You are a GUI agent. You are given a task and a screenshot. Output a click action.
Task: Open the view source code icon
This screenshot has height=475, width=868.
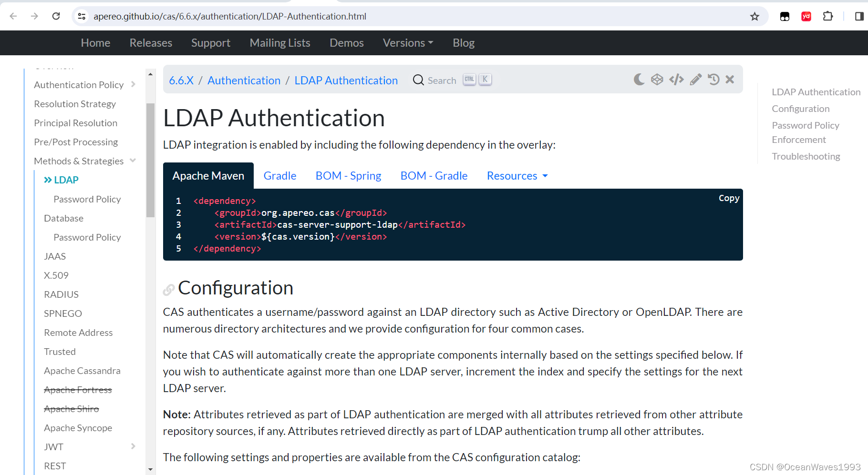coord(676,80)
